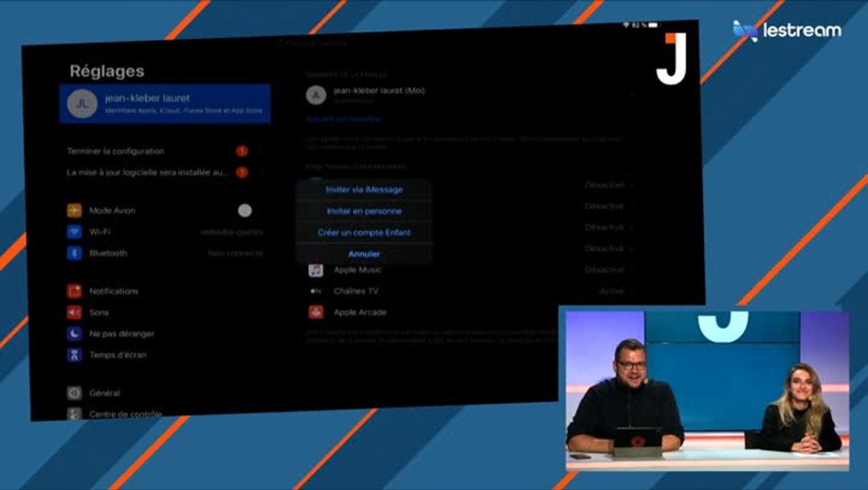868x490 pixels.
Task: Choose Inviter en personne
Action: click(364, 211)
